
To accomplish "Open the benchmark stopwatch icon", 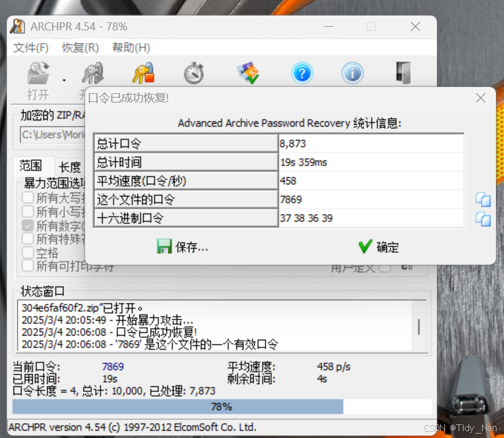I will pos(194,73).
